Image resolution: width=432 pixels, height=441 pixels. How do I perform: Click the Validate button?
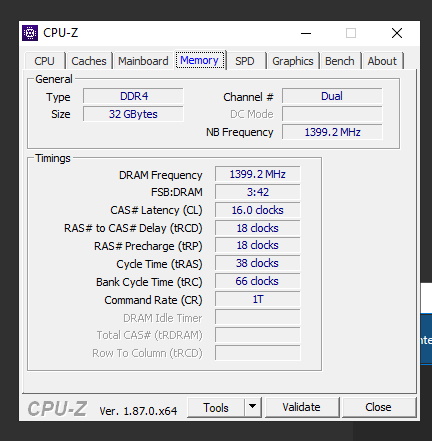[x=301, y=407]
